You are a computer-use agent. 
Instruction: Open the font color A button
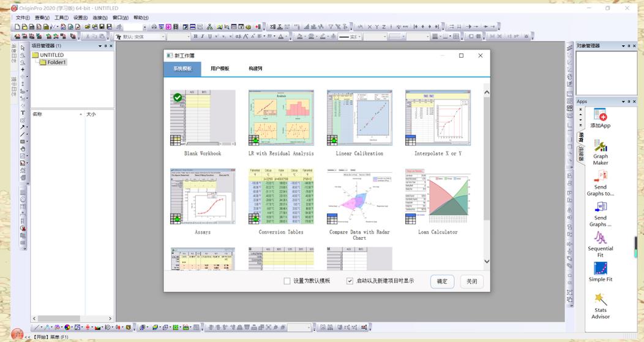click(x=280, y=36)
